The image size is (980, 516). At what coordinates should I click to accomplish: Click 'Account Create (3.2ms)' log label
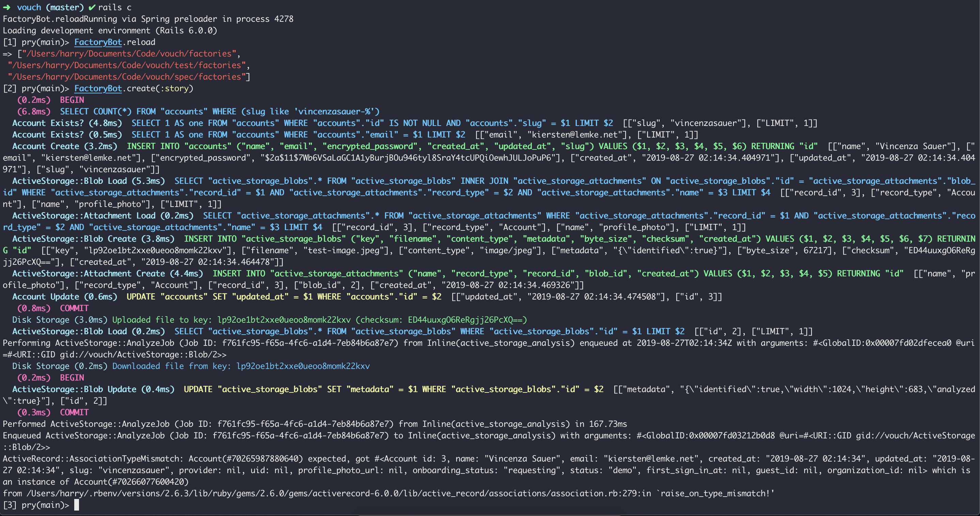65,146
